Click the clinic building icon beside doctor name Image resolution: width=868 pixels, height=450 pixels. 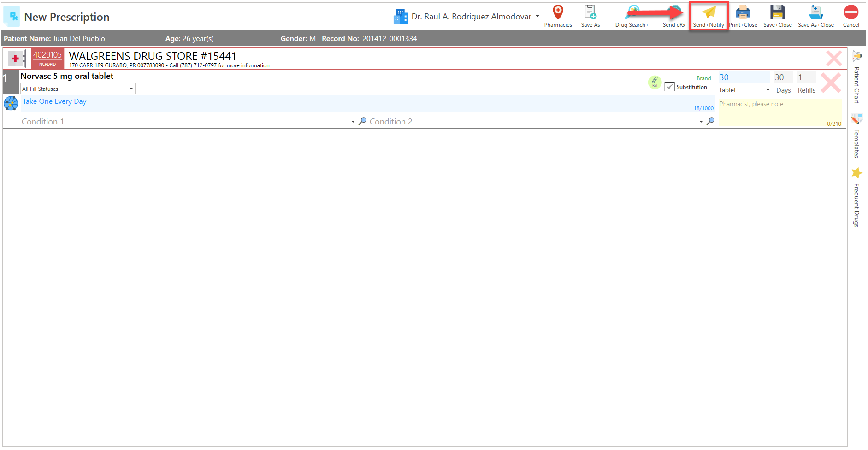[x=401, y=17]
